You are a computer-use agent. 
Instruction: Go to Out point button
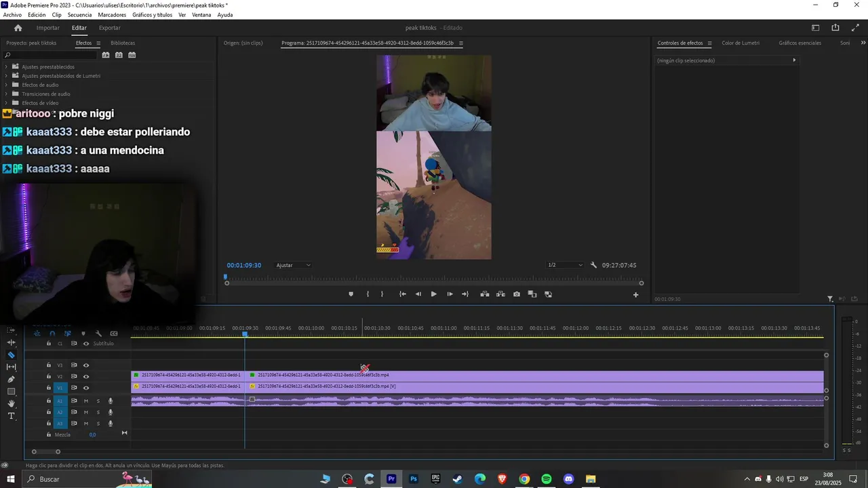click(465, 294)
